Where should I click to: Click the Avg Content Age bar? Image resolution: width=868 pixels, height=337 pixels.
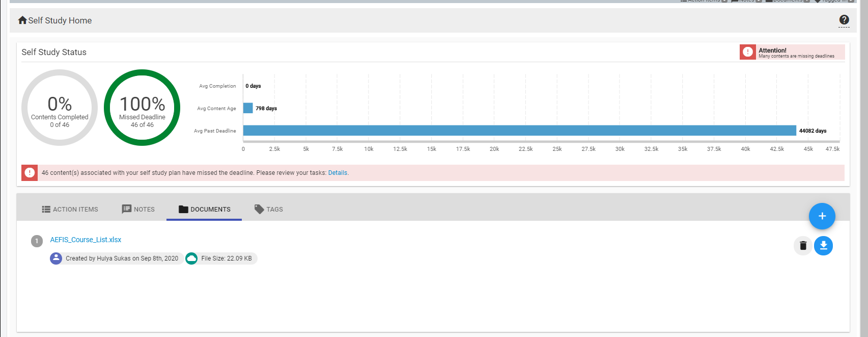[x=248, y=108]
